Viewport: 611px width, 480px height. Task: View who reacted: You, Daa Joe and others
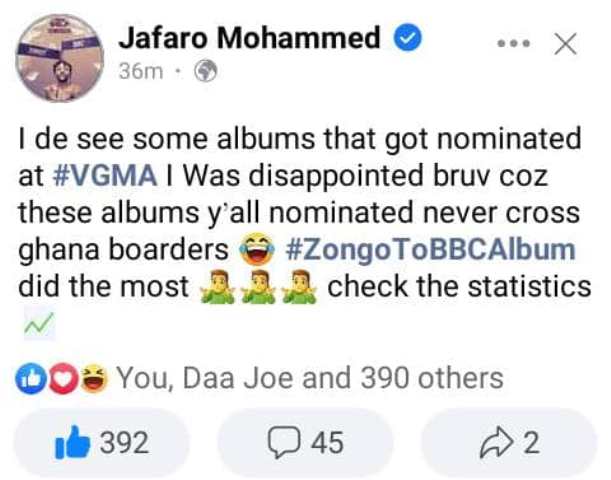309,378
